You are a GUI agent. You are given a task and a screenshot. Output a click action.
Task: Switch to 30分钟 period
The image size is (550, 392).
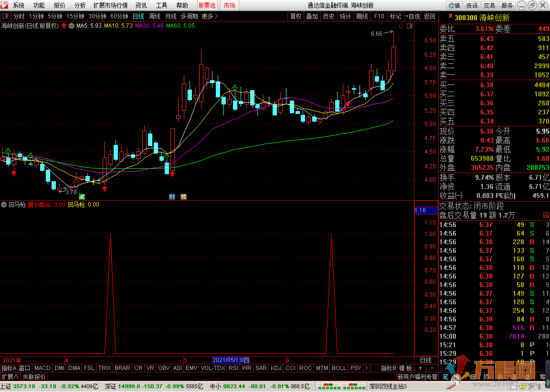(x=97, y=16)
